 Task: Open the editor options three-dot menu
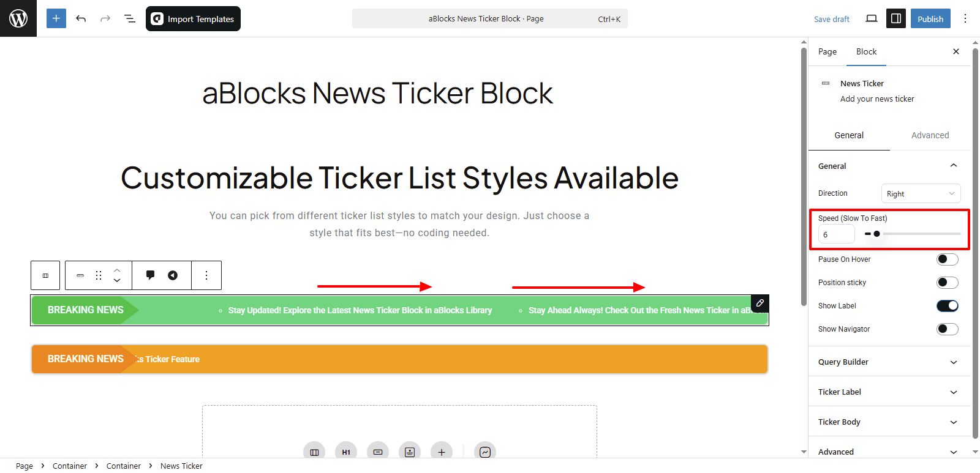click(965, 18)
